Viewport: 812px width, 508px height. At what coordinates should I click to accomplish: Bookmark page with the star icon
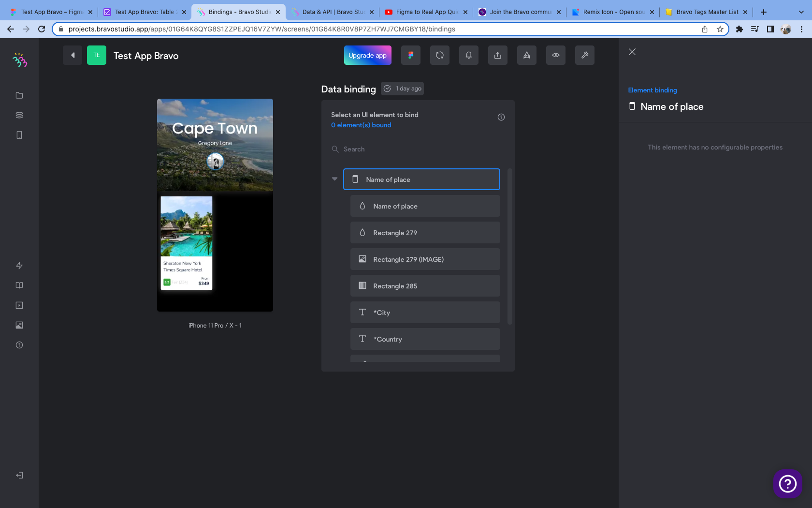(720, 29)
